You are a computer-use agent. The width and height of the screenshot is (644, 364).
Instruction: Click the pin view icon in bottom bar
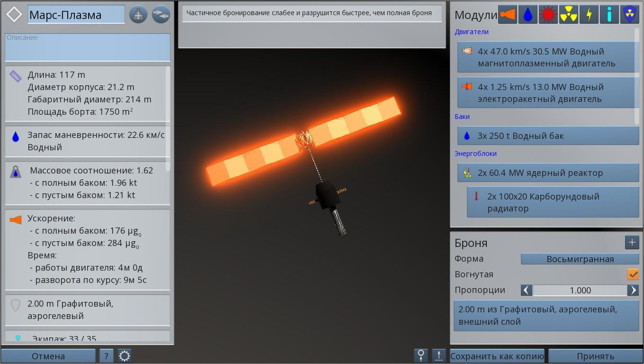421,356
